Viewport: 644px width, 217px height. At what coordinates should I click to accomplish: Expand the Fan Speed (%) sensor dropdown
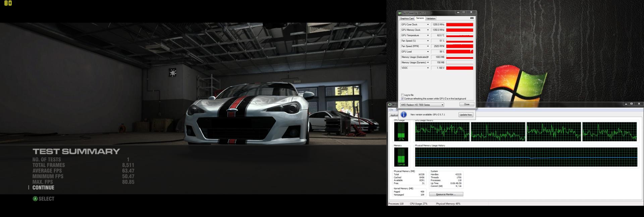(x=428, y=41)
